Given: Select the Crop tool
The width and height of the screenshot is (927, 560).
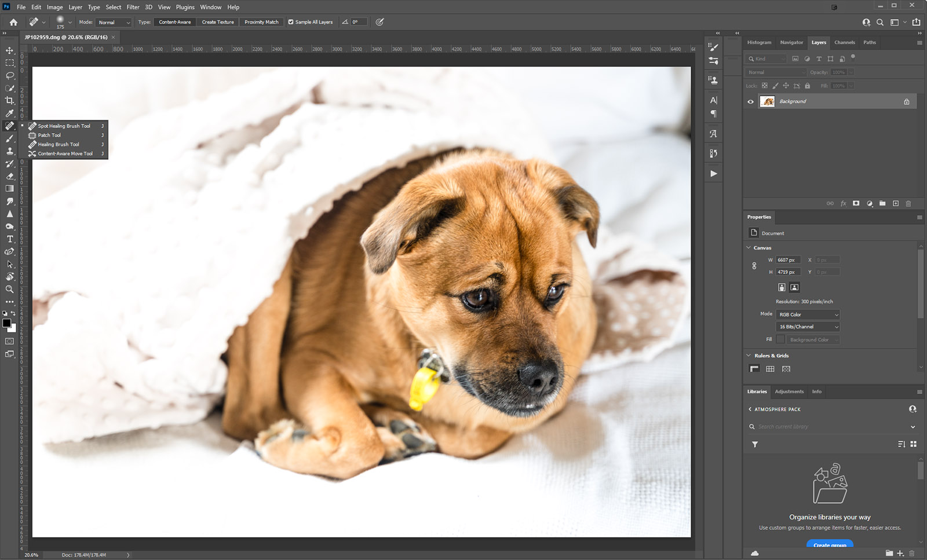Looking at the screenshot, I should point(10,101).
